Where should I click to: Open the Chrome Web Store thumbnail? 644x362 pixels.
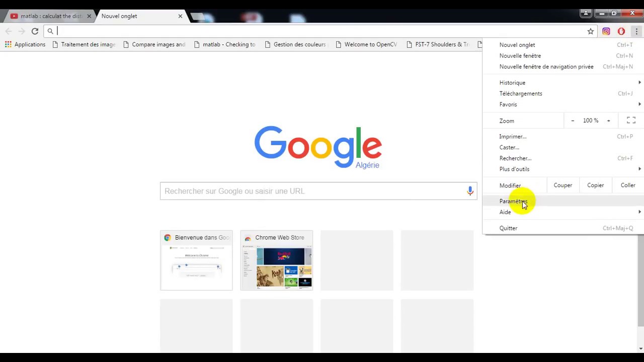tap(276, 260)
